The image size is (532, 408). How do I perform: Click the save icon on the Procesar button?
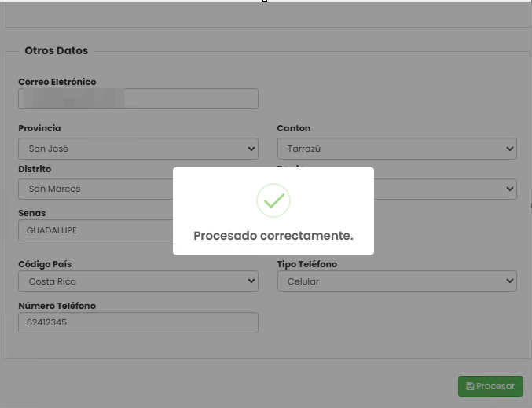(470, 386)
